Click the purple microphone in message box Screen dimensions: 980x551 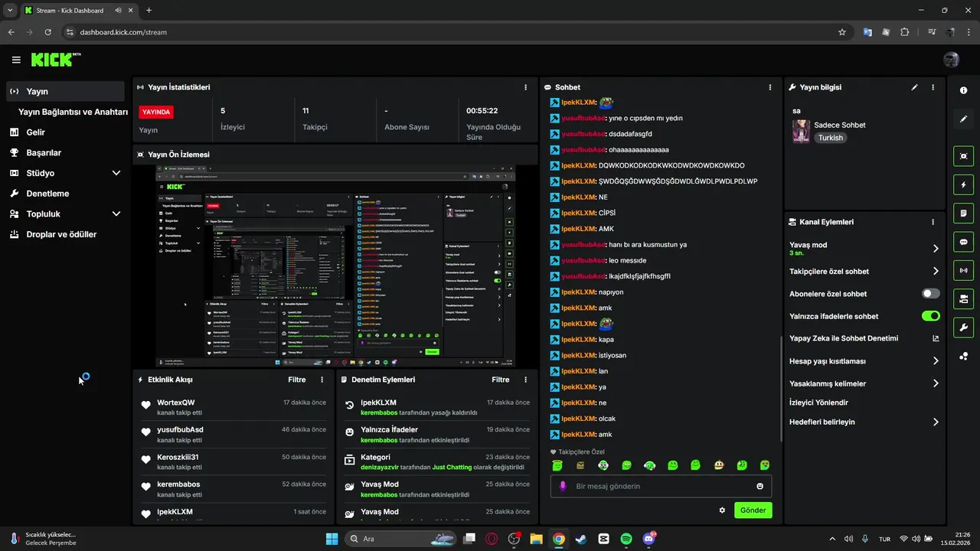click(563, 486)
